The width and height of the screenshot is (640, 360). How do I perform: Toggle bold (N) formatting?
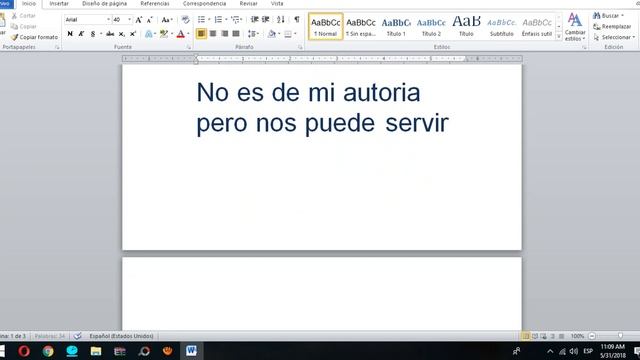[x=70, y=34]
